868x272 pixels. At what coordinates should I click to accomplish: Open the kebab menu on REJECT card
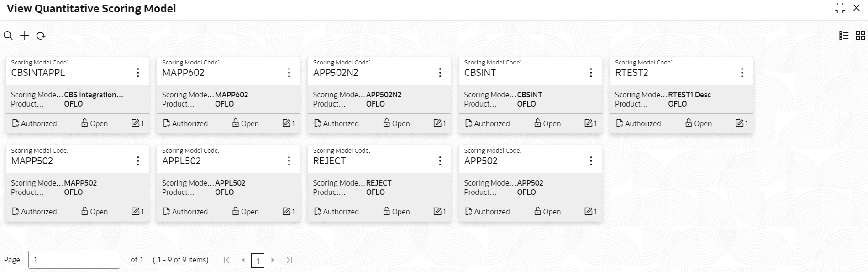440,161
